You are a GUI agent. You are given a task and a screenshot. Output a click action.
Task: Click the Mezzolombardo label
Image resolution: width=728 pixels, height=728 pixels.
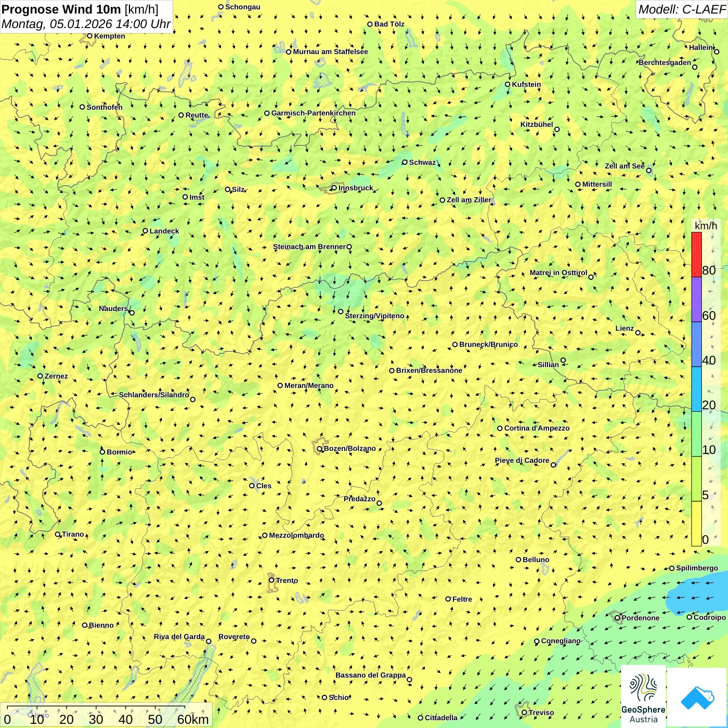296,535
